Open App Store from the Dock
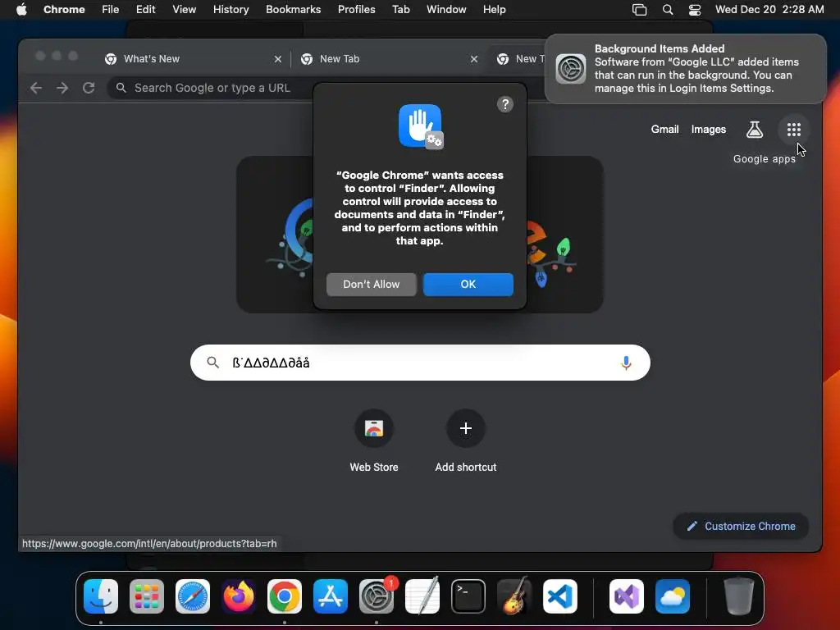The image size is (840, 630). pos(331,596)
